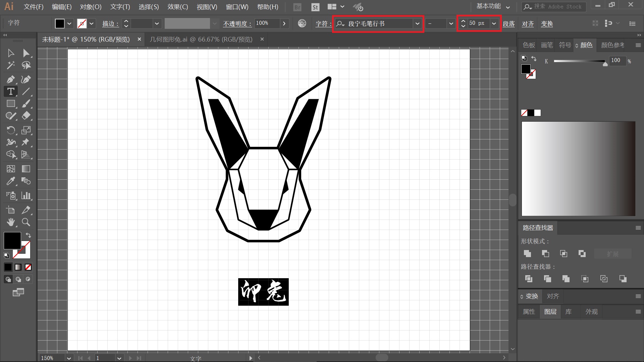644x362 pixels.
Task: Switch to Draw Behind mode
Action: pyautogui.click(x=18, y=279)
